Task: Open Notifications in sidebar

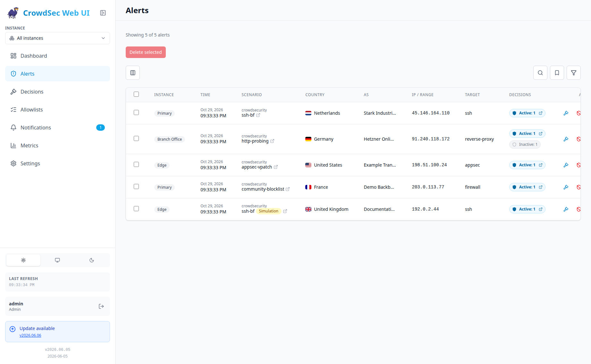Action: pyautogui.click(x=57, y=128)
